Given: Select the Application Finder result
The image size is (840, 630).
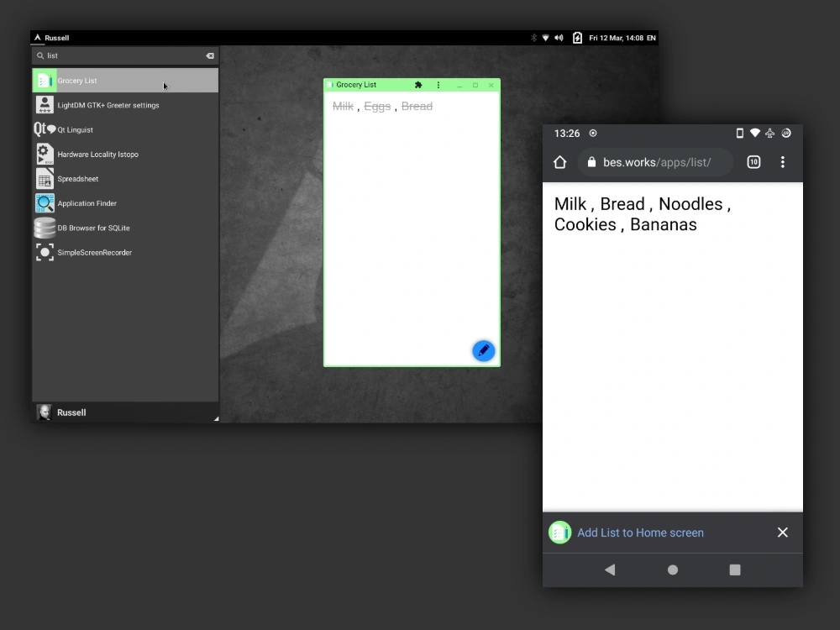Looking at the screenshot, I should (125, 203).
